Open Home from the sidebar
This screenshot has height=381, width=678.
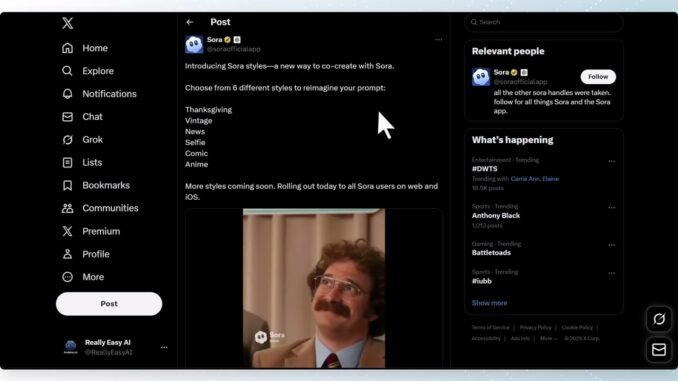[85, 48]
